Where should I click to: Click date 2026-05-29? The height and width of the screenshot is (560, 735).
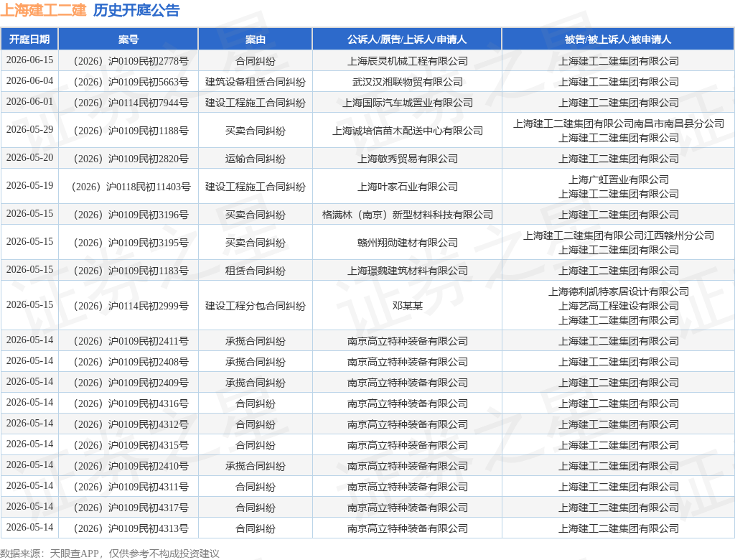tap(29, 129)
